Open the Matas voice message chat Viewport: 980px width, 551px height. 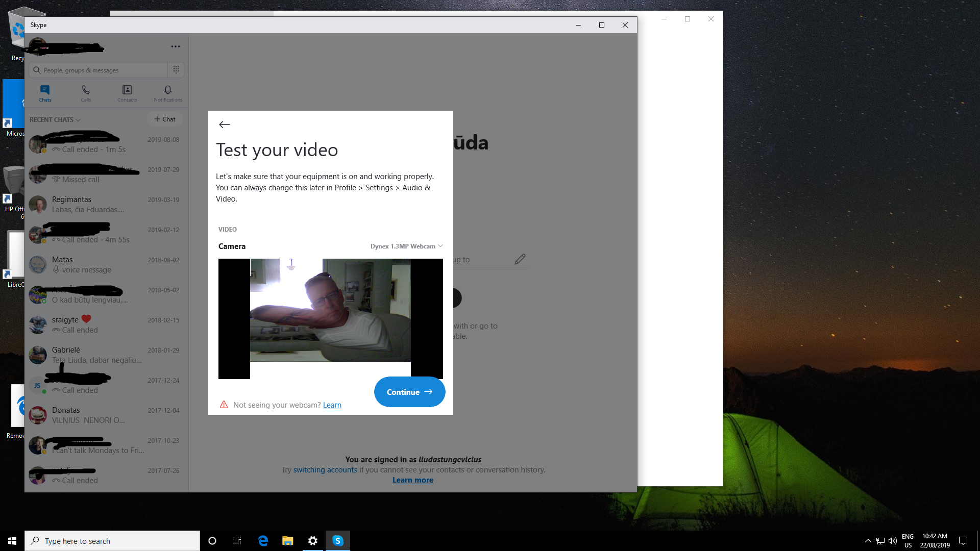pos(107,265)
